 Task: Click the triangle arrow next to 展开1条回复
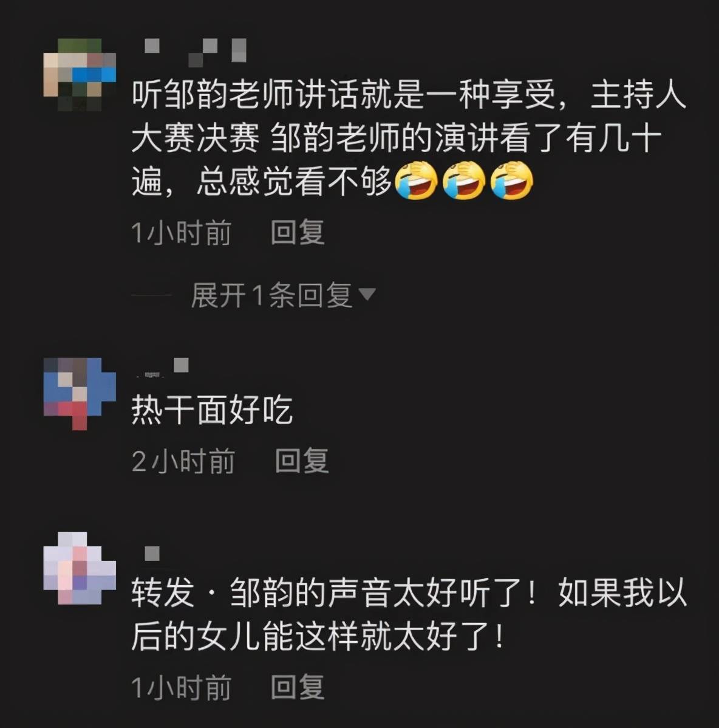pyautogui.click(x=367, y=294)
